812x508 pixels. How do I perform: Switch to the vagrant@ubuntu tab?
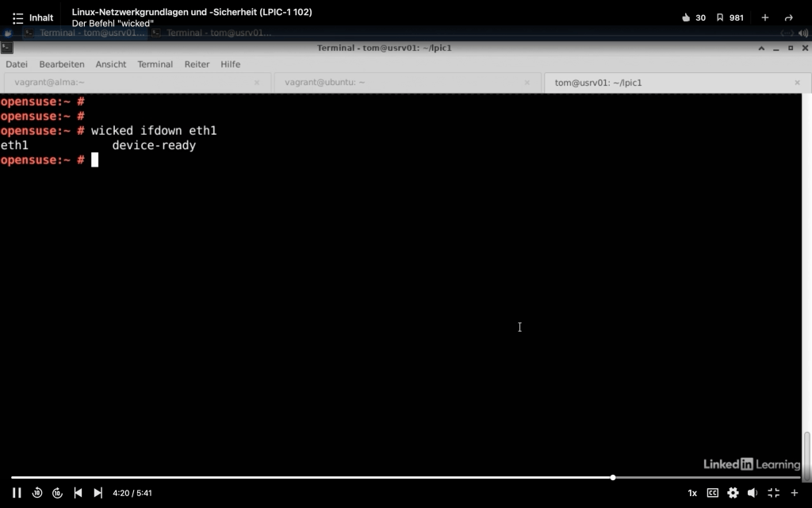(325, 83)
